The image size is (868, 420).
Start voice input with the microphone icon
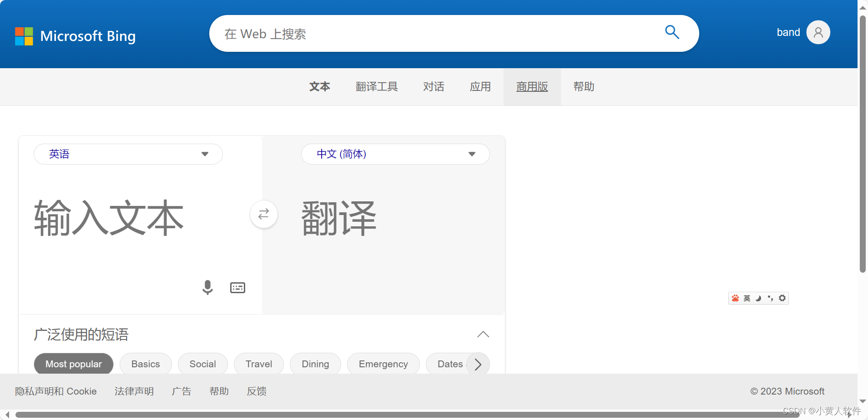point(207,287)
